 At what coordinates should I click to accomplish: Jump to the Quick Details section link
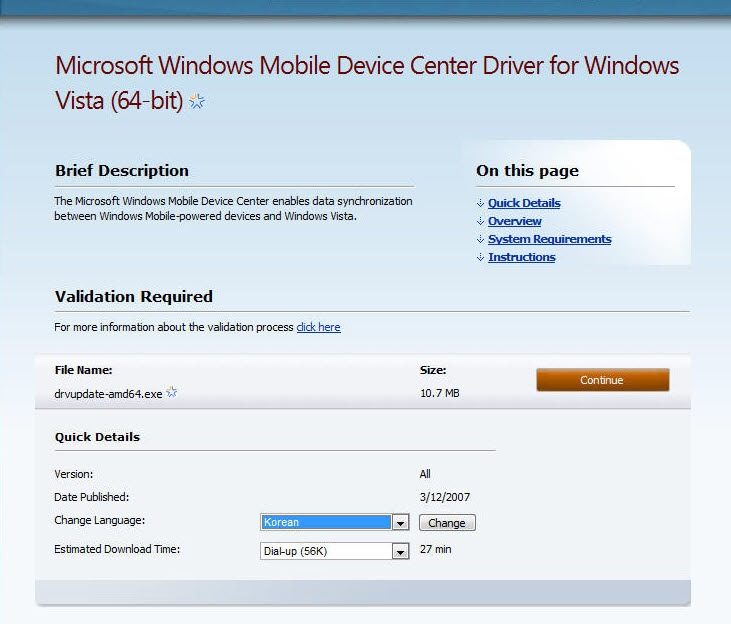pos(524,203)
